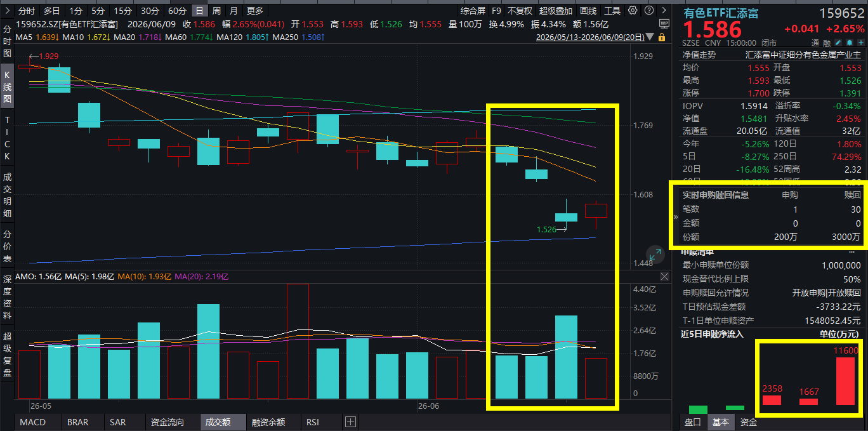Click the pencil note icon

click(x=838, y=43)
